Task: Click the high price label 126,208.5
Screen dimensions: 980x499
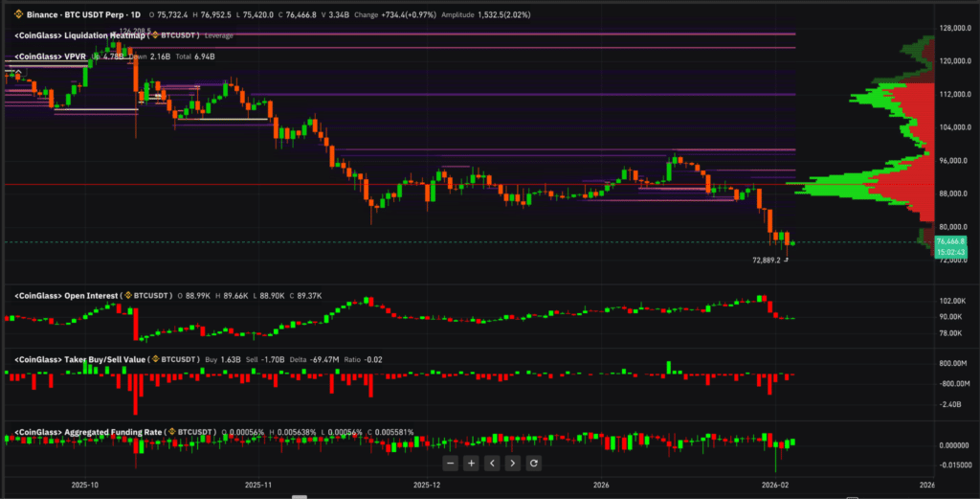Action: (x=135, y=30)
